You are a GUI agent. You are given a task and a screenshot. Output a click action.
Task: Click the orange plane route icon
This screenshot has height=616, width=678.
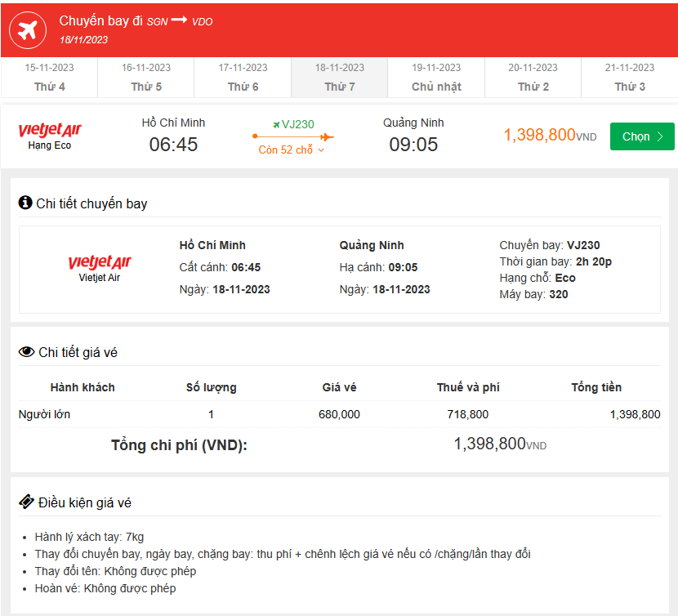point(326,136)
